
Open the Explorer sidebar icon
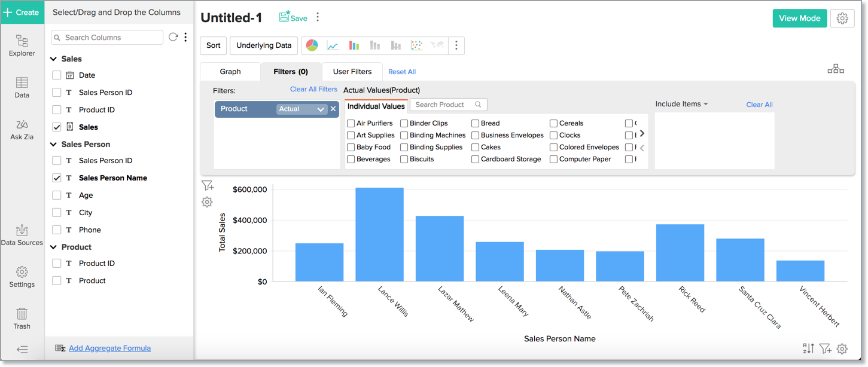point(22,45)
